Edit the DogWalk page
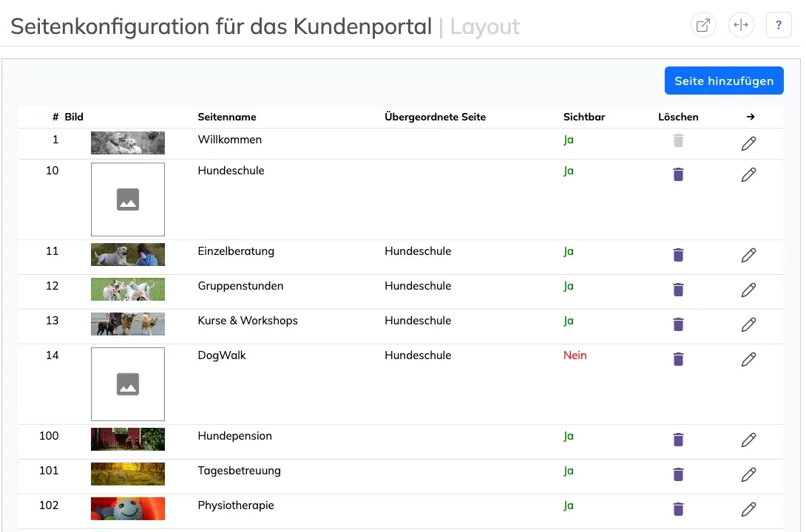 pyautogui.click(x=748, y=359)
